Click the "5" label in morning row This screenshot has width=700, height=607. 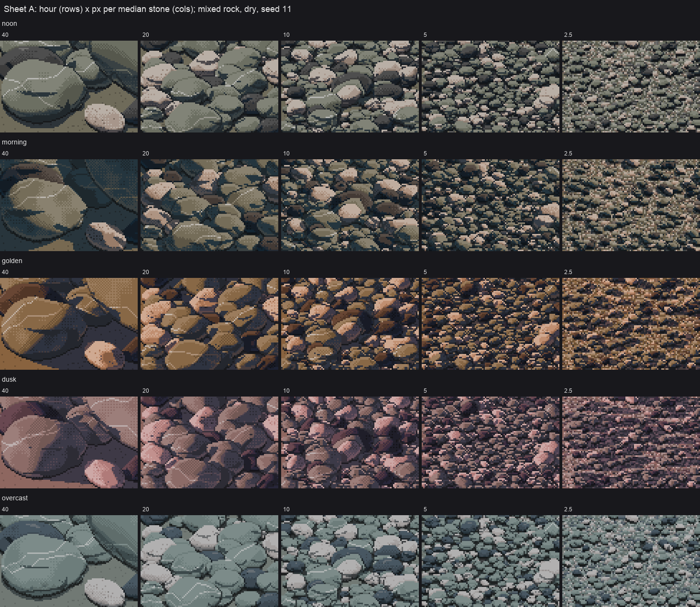pos(425,154)
